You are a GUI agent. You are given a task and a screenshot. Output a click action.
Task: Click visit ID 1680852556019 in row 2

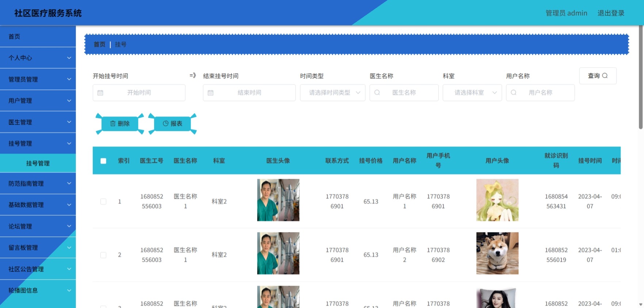coord(556,255)
